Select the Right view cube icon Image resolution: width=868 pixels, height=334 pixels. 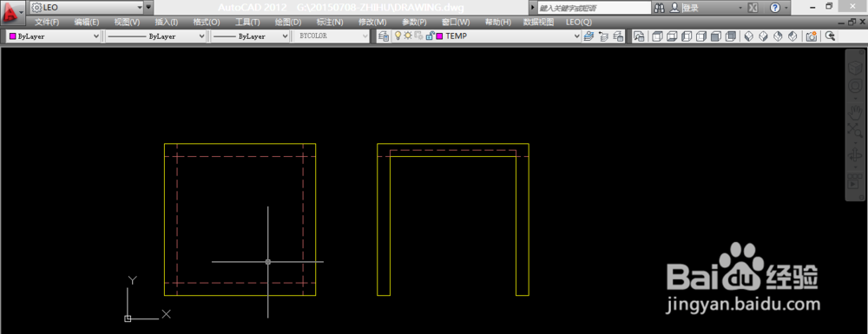pyautogui.click(x=700, y=36)
